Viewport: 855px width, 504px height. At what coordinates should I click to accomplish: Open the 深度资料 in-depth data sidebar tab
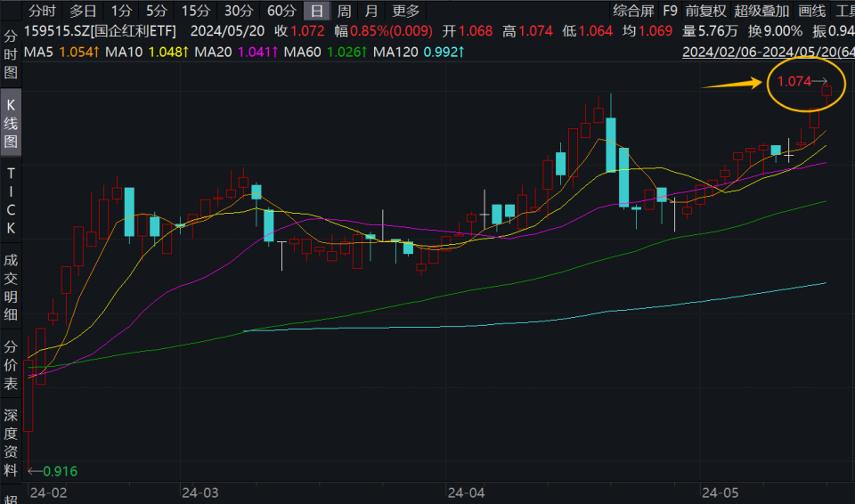pyautogui.click(x=11, y=443)
